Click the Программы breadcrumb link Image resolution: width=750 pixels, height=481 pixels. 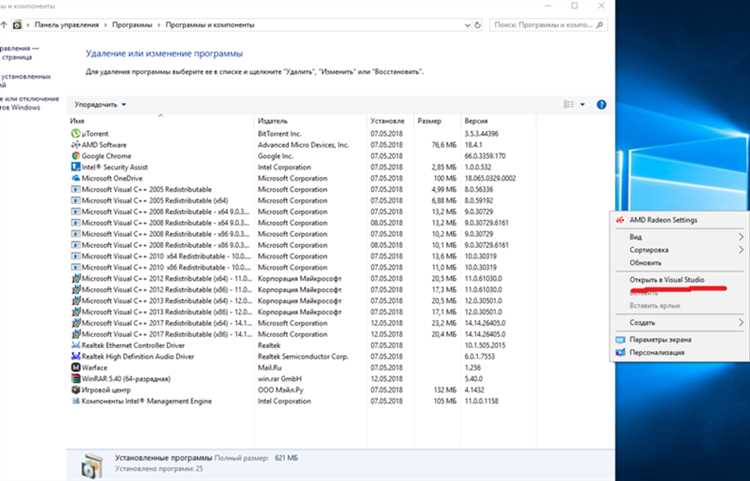coord(142,23)
